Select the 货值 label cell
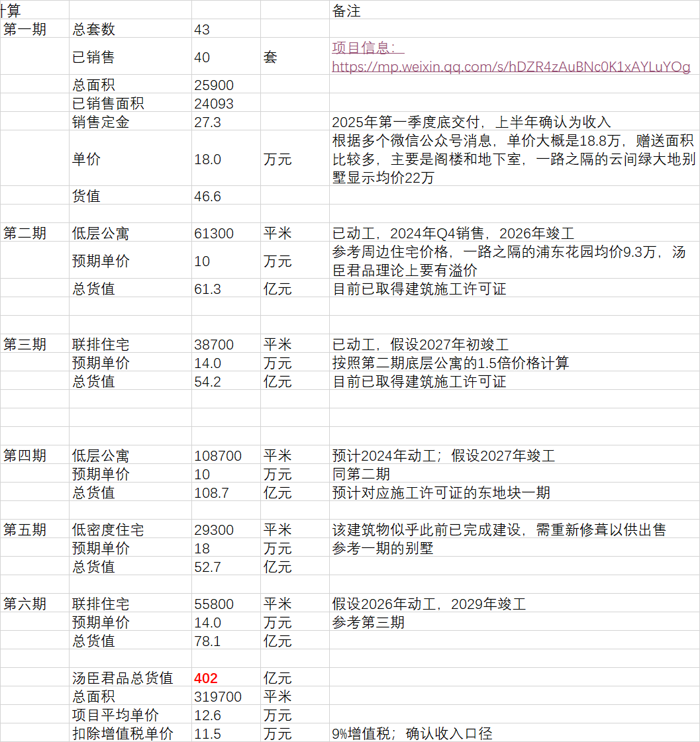 click(130, 195)
